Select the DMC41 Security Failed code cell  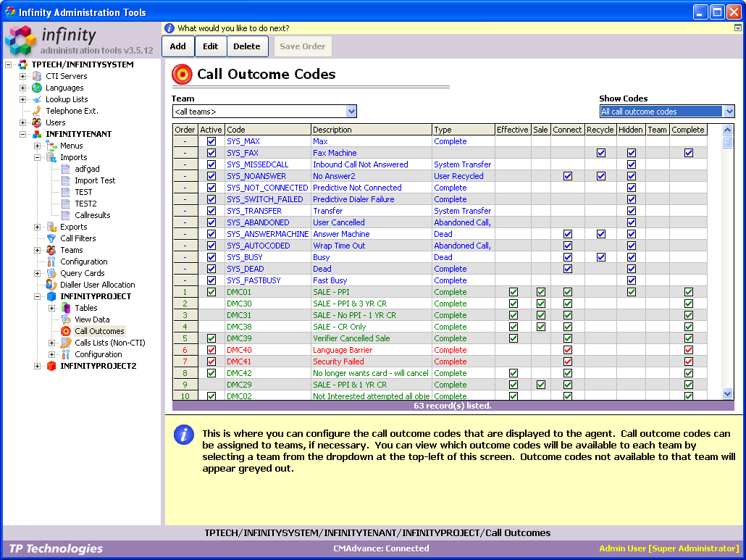coord(268,362)
